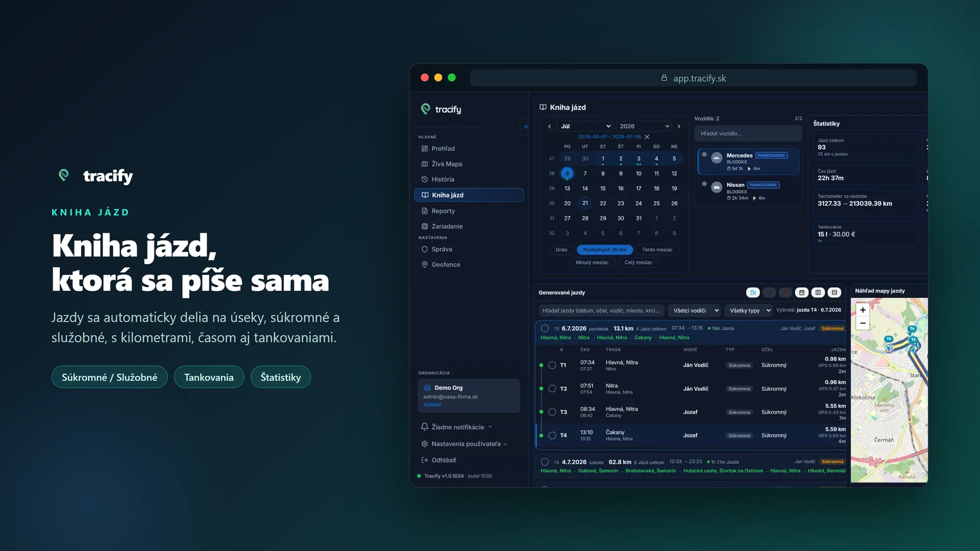The height and width of the screenshot is (551, 980).
Task: Click the Hľadať jazdy search field
Action: (601, 311)
